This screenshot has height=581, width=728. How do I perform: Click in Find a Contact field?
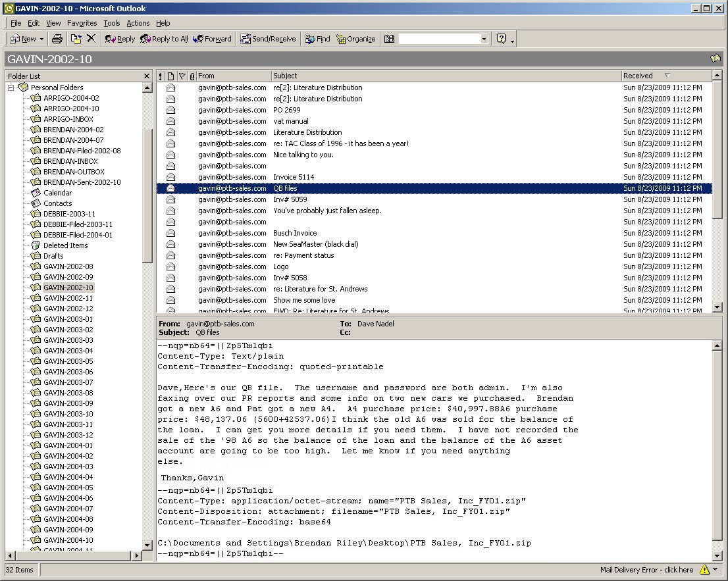(x=439, y=39)
